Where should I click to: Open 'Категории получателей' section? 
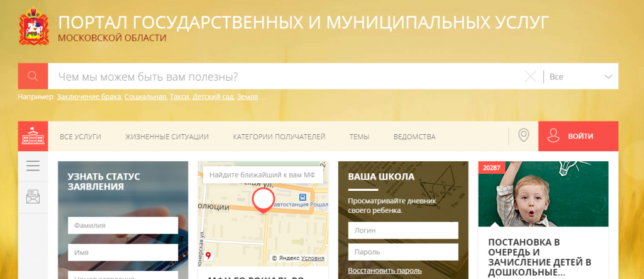pos(279,137)
